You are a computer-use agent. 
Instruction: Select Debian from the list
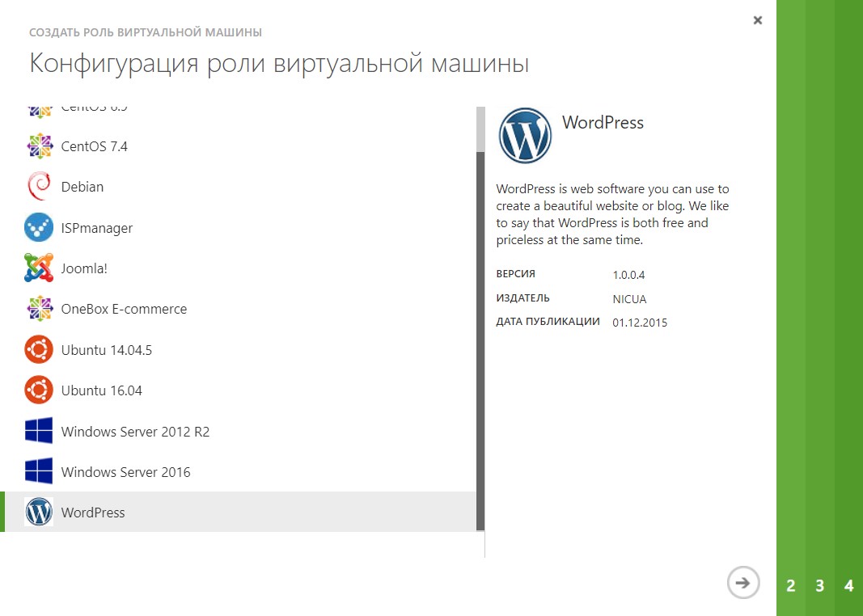coord(239,187)
